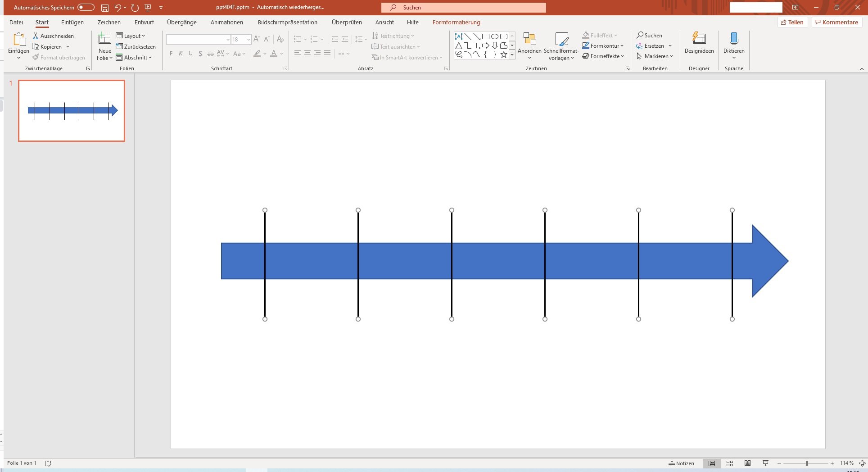Image resolution: width=868 pixels, height=472 pixels.
Task: Toggle the Notizen pane
Action: tap(681, 463)
